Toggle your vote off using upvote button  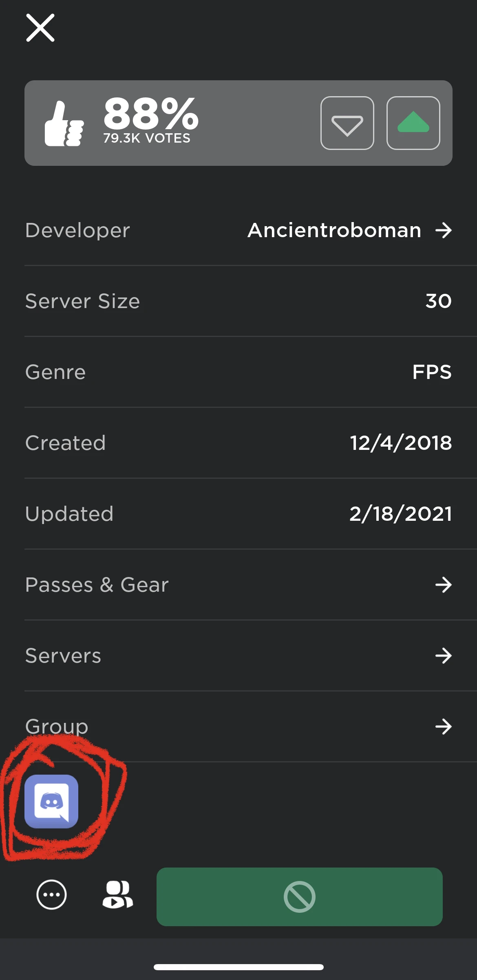point(413,123)
